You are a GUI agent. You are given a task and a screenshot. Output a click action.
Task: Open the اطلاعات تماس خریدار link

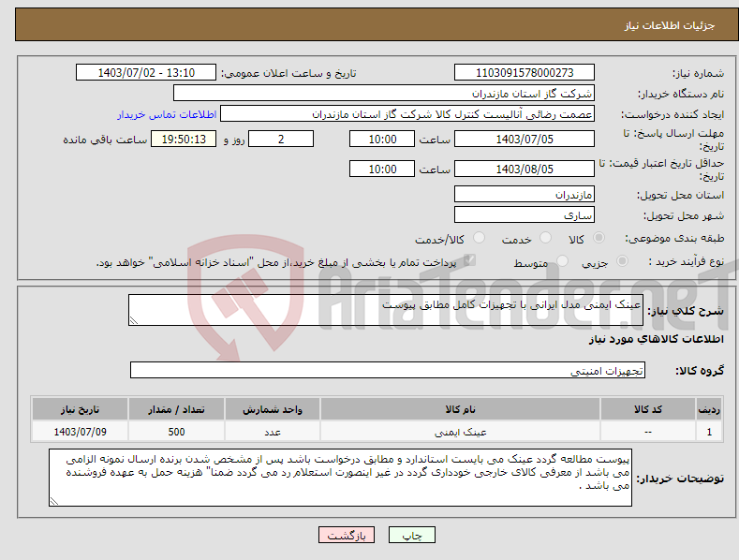tap(167, 114)
